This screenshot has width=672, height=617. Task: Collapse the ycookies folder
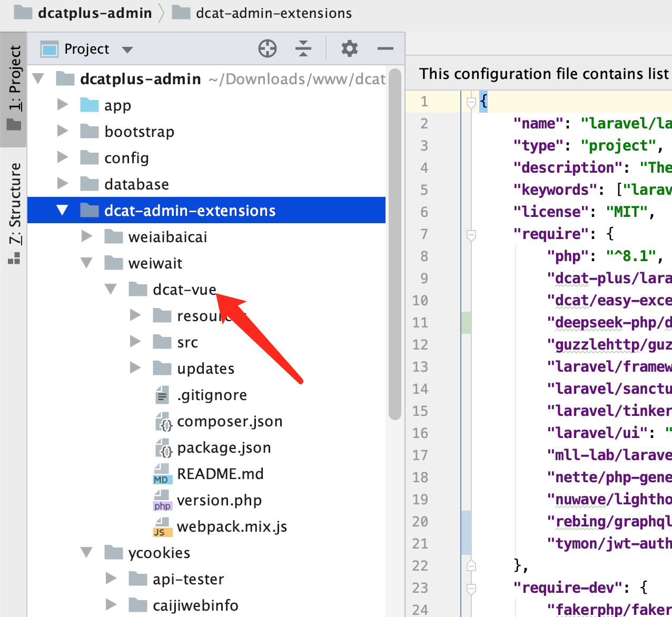[86, 552]
